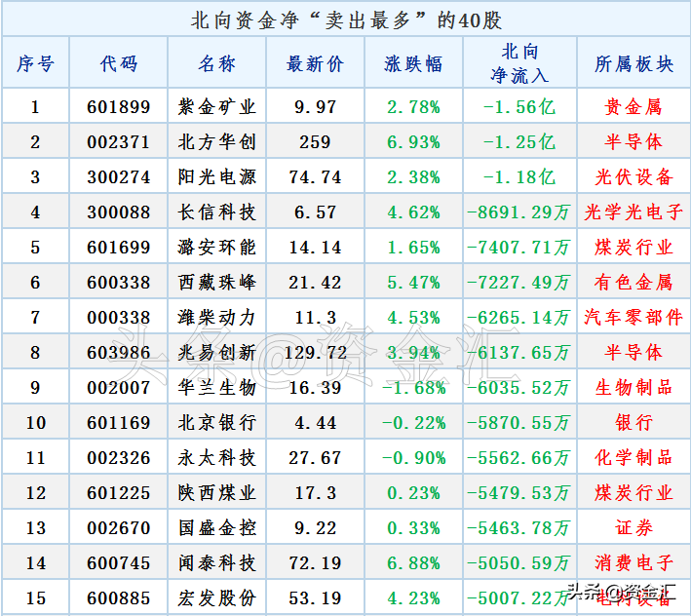Select the 生物制品 sector cell
The height and width of the screenshot is (616, 691).
pos(634,388)
